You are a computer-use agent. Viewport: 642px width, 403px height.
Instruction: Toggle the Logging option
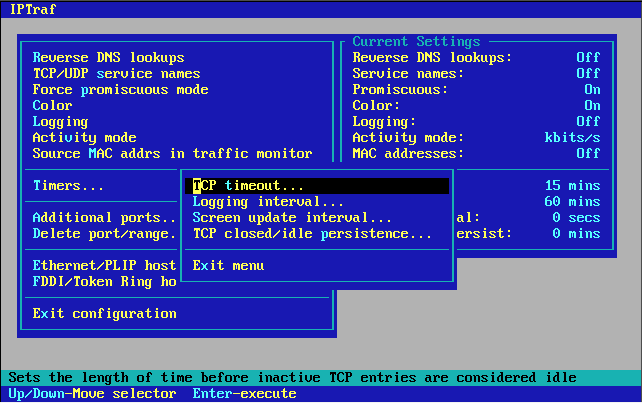coord(60,122)
